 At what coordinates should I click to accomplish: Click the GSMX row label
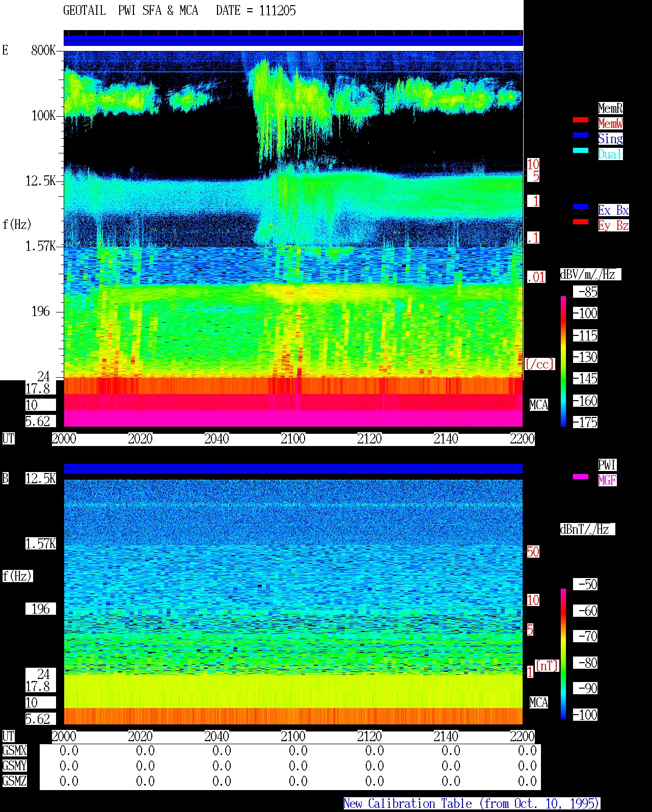point(14,751)
